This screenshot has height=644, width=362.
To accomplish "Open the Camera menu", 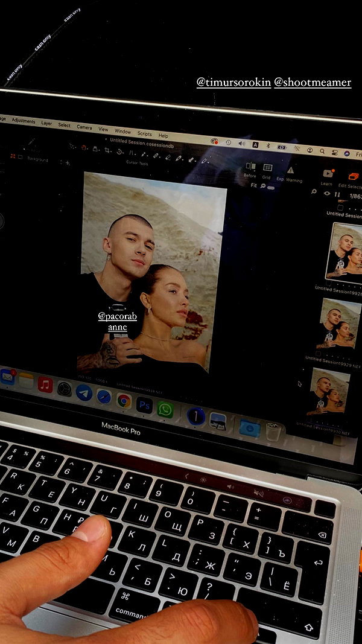I will coord(84,127).
